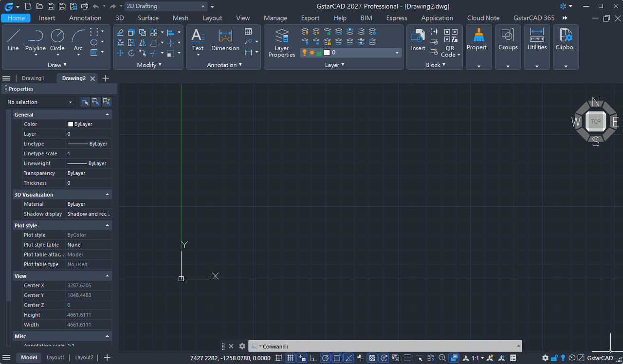Screen dimensions: 623x364
Task: Open the Text annotation tool
Action: pos(198,40)
